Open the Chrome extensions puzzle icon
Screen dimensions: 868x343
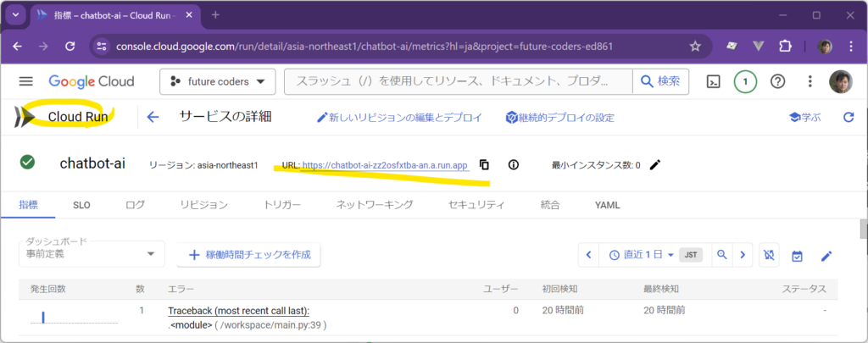click(785, 47)
